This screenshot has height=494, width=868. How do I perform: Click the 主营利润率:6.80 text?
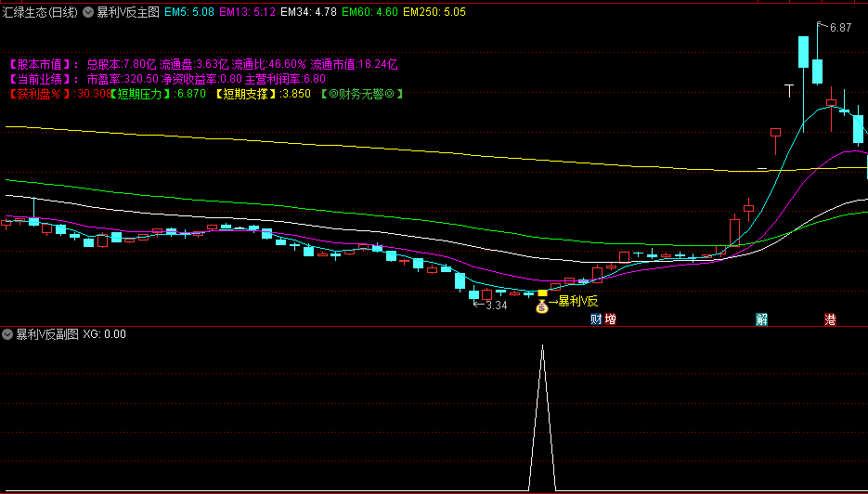tap(285, 79)
